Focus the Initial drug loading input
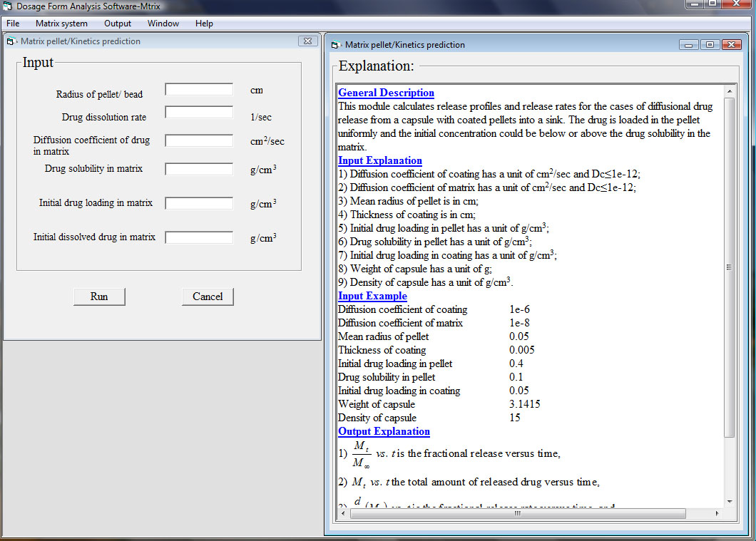This screenshot has width=756, height=541. 199,204
